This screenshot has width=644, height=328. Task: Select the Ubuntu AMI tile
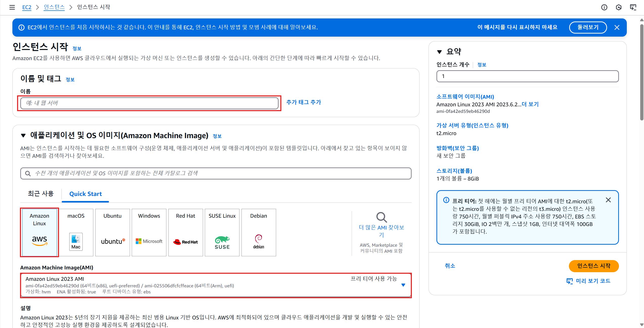(113, 232)
